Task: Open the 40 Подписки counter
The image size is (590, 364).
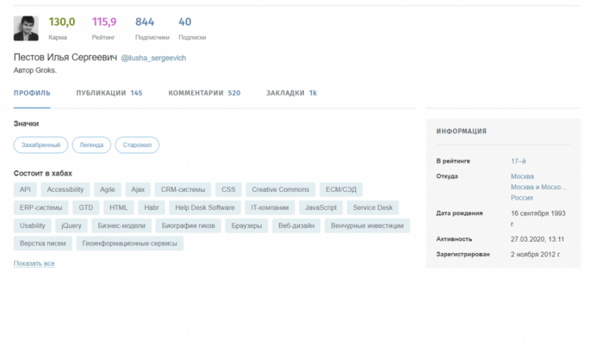Action: 192,28
